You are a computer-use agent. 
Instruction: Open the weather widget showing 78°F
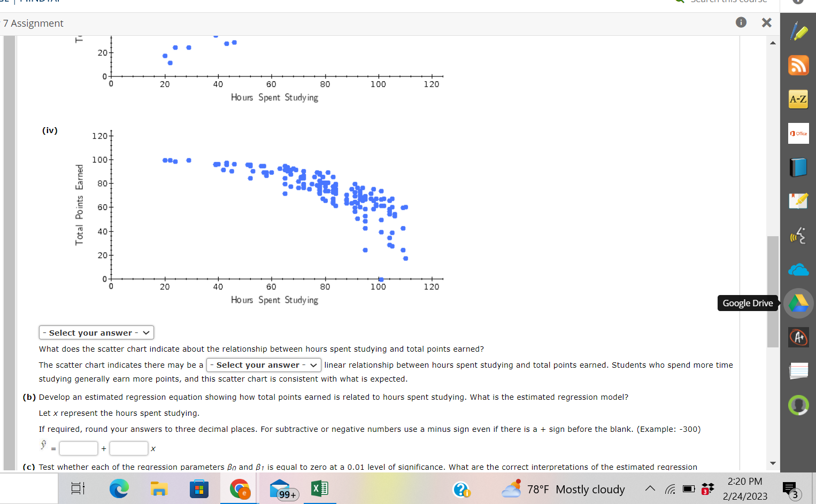(x=563, y=489)
